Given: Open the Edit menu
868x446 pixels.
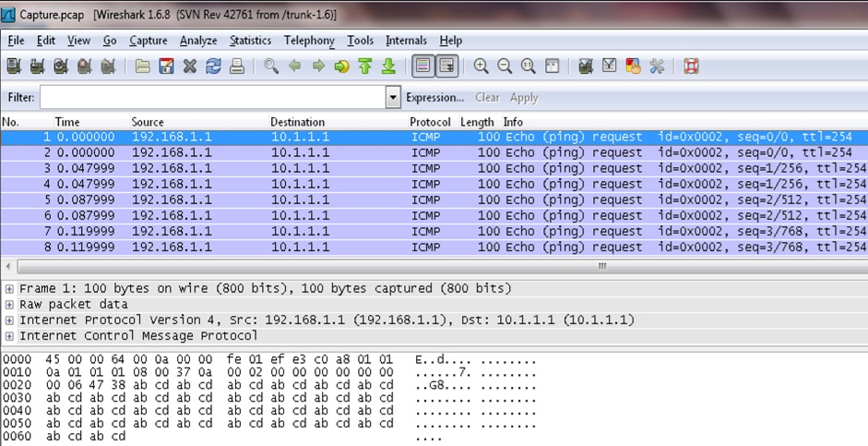Looking at the screenshot, I should click(45, 41).
